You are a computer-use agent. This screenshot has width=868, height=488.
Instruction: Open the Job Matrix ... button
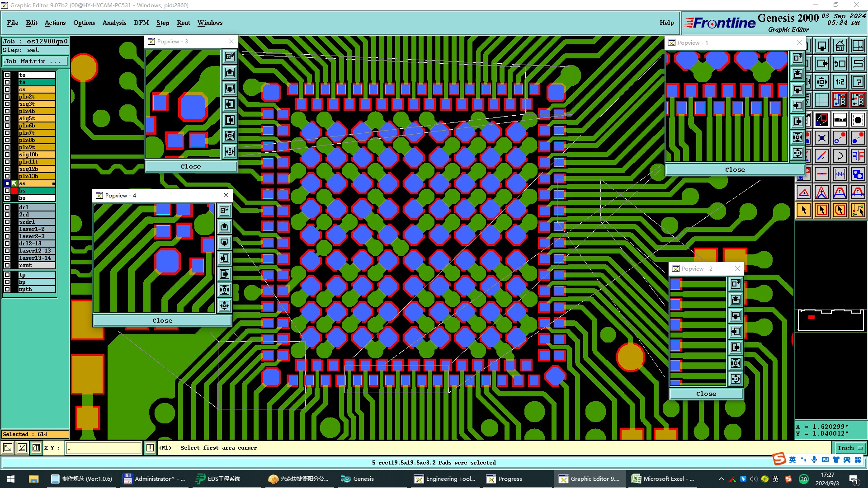pyautogui.click(x=35, y=61)
